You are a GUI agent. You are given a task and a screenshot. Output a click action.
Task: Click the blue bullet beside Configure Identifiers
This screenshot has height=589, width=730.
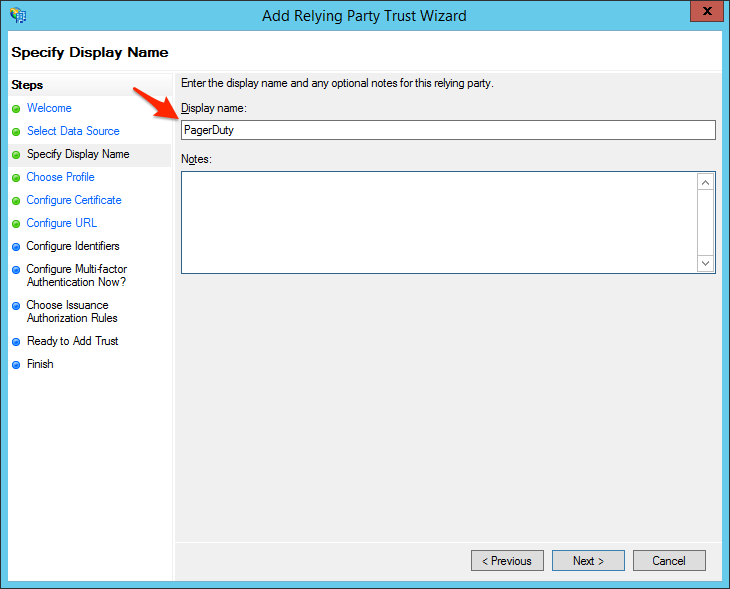(x=16, y=246)
